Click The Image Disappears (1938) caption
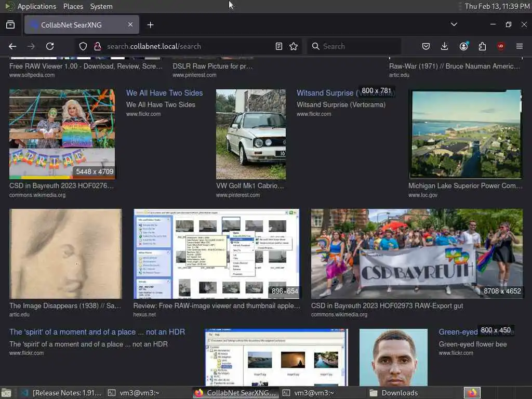 (65, 305)
